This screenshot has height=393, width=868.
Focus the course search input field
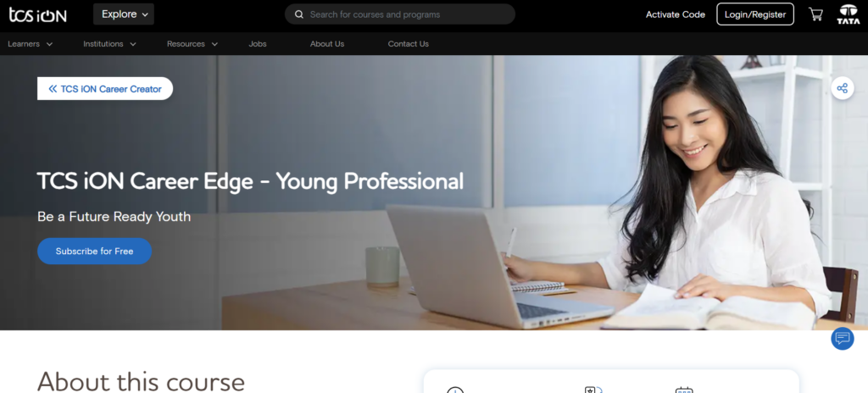pyautogui.click(x=400, y=14)
